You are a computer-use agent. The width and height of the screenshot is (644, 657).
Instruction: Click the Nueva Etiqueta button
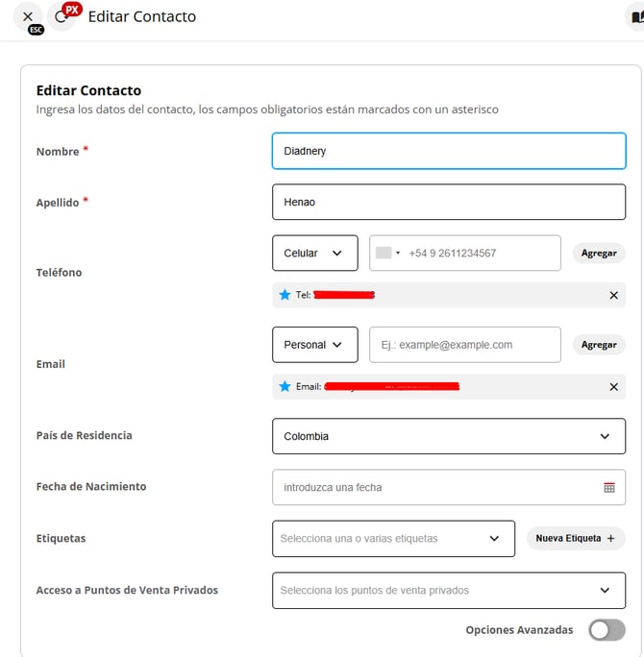point(575,538)
